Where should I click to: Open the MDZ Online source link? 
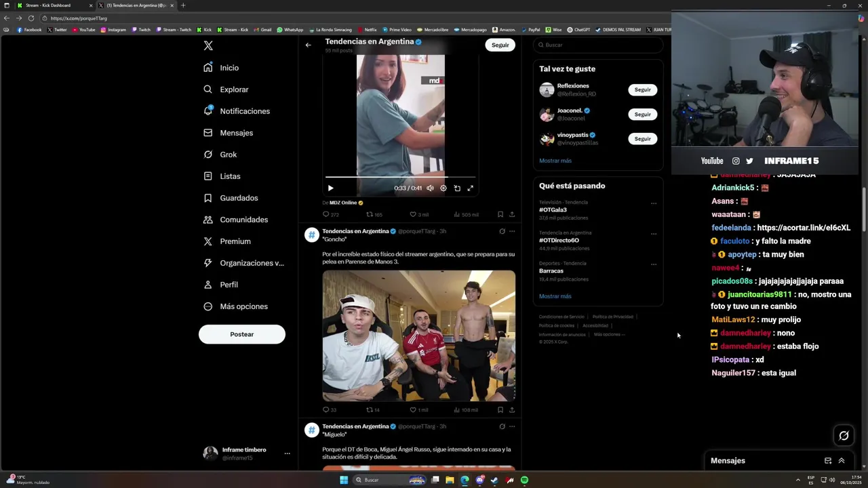pos(344,203)
